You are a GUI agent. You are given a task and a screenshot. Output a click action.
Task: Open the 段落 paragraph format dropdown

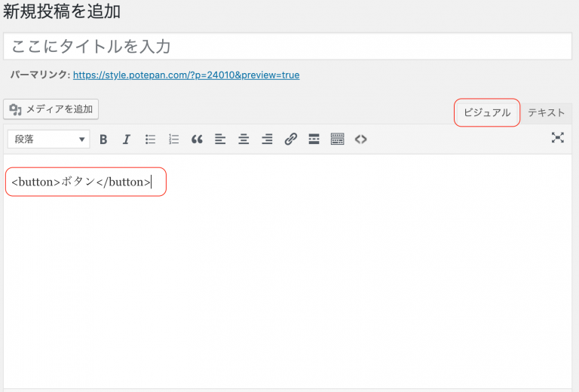pos(49,139)
